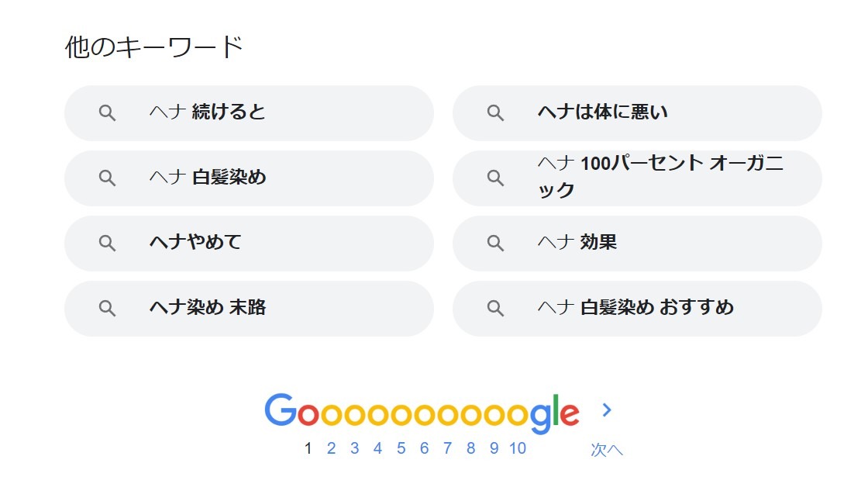Click the 次へ next link
The image size is (868, 477).
click(607, 450)
